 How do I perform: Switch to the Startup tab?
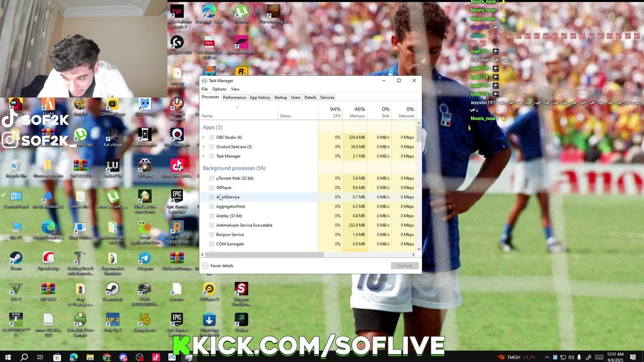coord(281,98)
